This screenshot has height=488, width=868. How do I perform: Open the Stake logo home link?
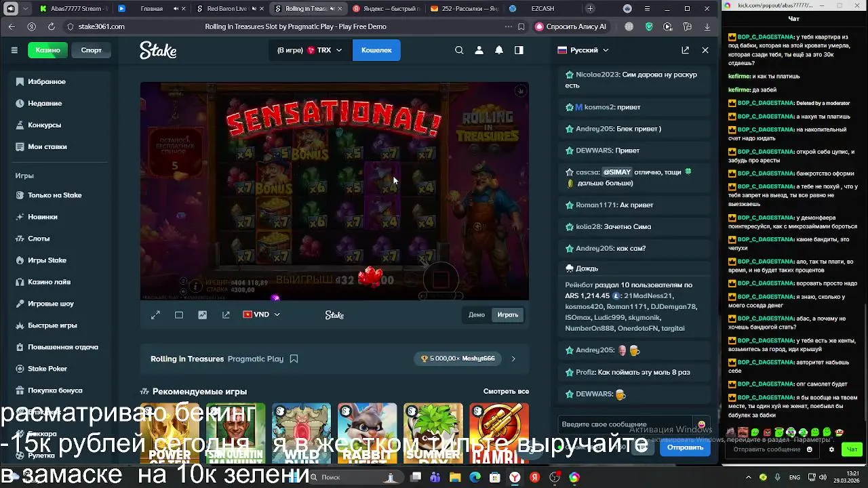tap(158, 50)
